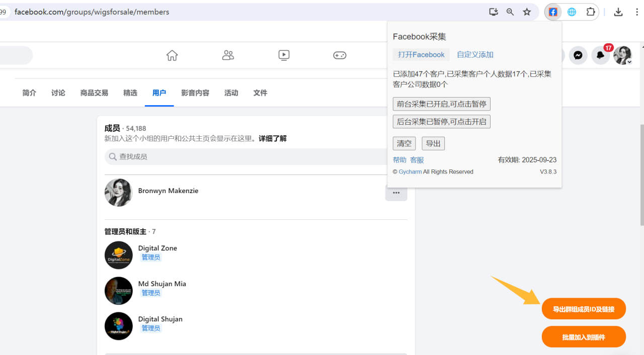Click Facebook search box at top left

coord(15,55)
